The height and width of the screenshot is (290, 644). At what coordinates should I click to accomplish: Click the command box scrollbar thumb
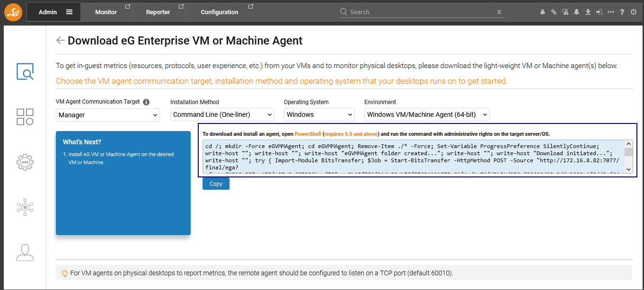[628, 152]
